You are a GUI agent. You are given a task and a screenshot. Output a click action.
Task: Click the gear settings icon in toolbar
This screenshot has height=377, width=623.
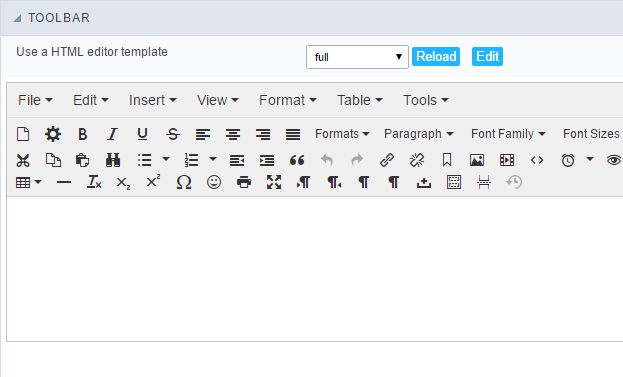click(53, 134)
